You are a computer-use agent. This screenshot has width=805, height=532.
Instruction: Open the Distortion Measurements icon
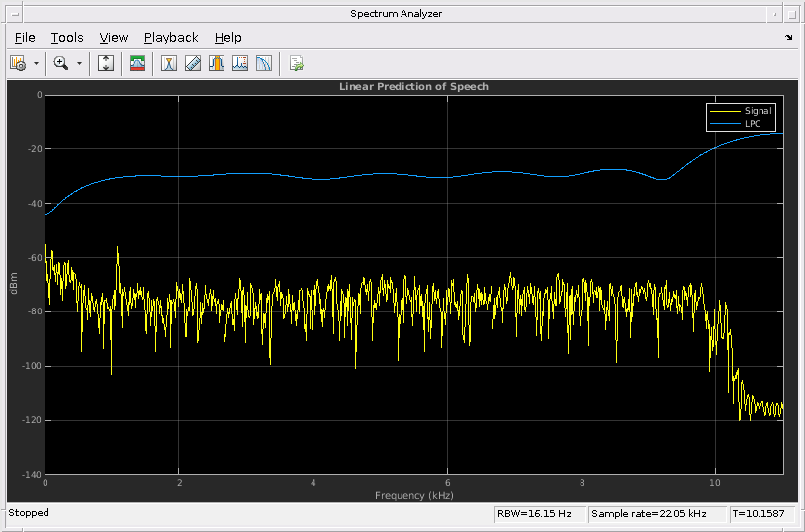240,63
